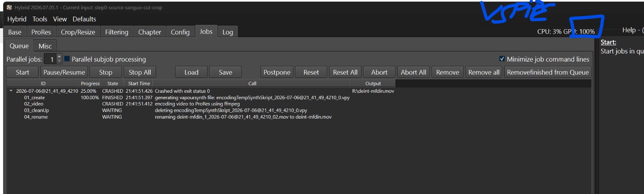The width and height of the screenshot is (644, 194).
Task: Sort by the State column header
Action: tap(113, 83)
